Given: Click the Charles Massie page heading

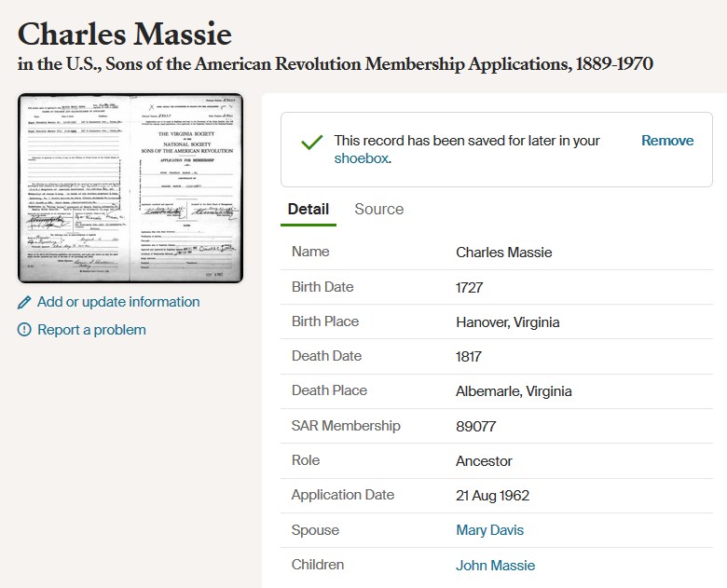Looking at the screenshot, I should [x=125, y=34].
